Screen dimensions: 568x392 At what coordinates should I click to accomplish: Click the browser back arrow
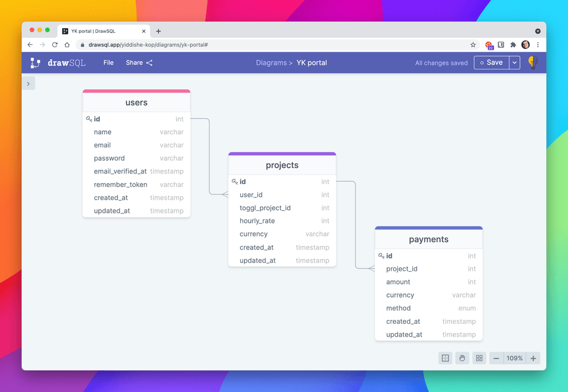tap(30, 44)
